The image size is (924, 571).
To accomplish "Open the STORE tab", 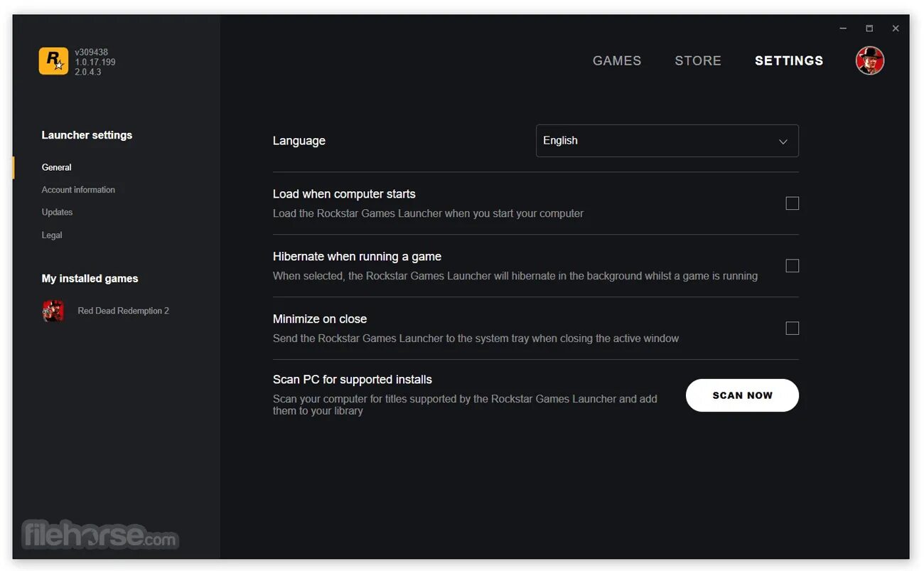I will pyautogui.click(x=698, y=61).
